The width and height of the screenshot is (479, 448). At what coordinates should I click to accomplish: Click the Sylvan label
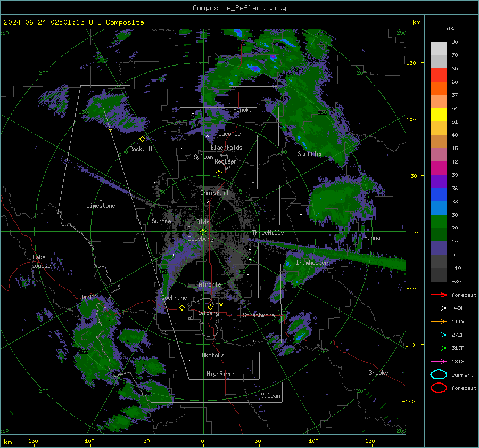point(203,157)
